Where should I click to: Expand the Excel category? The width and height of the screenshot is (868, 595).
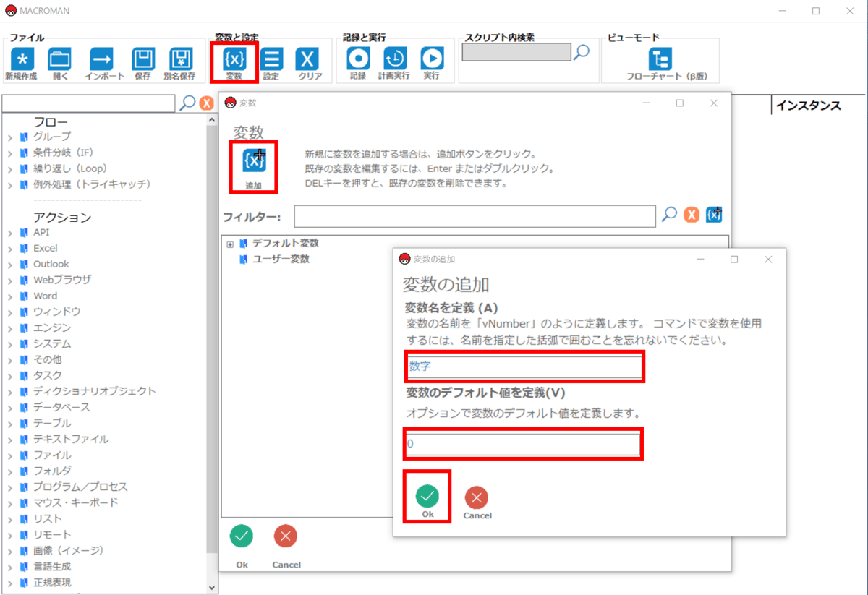tap(10, 249)
